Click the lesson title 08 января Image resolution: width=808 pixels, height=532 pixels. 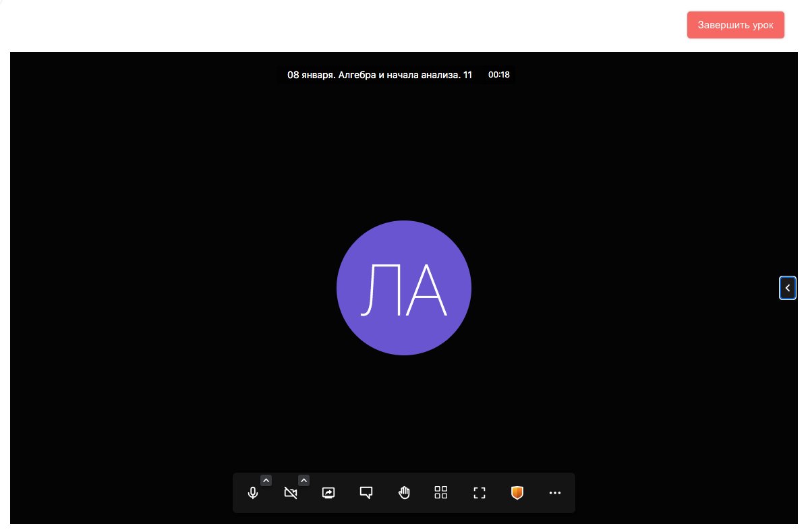tap(380, 75)
